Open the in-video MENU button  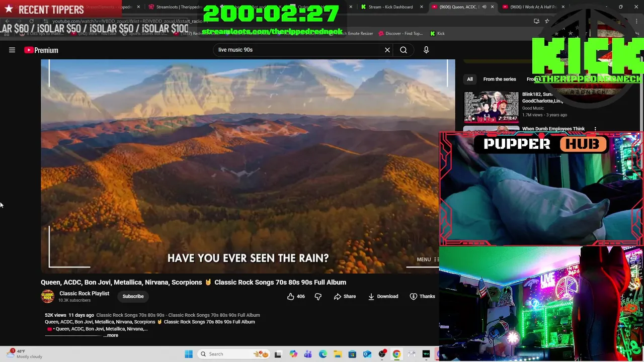click(428, 259)
